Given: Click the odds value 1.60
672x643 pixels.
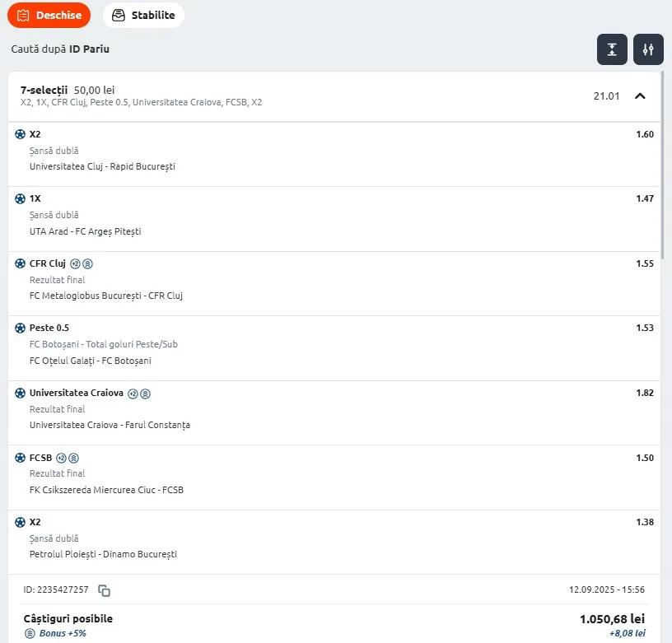Looking at the screenshot, I should [x=645, y=134].
